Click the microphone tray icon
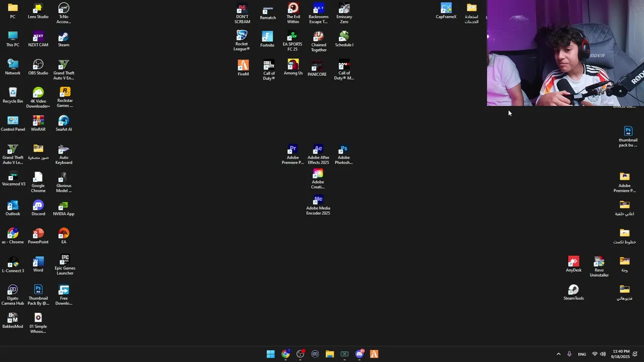This screenshot has width=644, height=362. click(569, 354)
